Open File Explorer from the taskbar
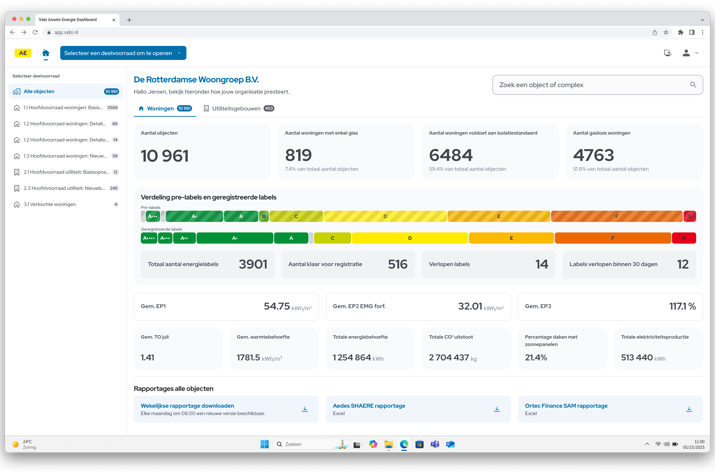Viewport: 715px width, 475px height. coord(388,444)
